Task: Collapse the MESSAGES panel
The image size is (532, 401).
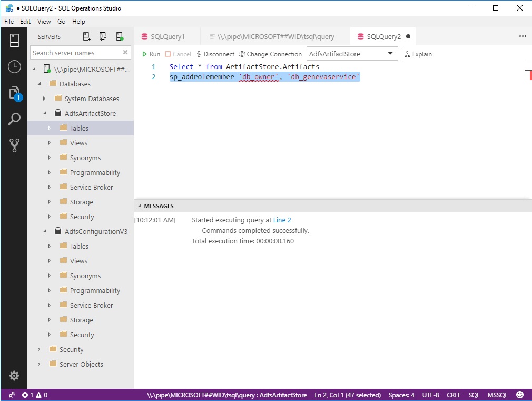Action: click(139, 206)
